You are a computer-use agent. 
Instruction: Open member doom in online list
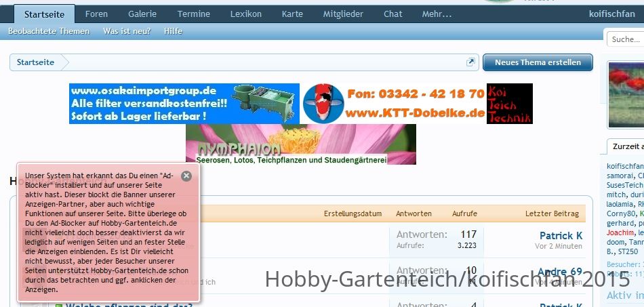click(x=616, y=242)
